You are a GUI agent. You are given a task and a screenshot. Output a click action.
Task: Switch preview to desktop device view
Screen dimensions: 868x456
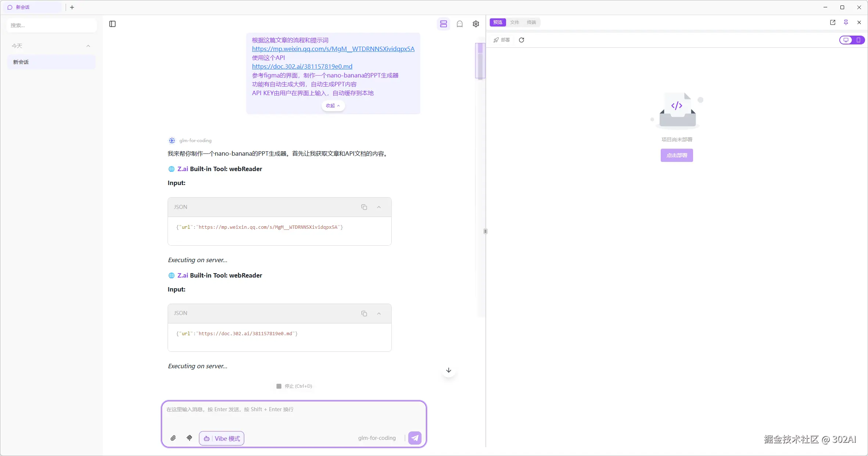click(x=846, y=40)
